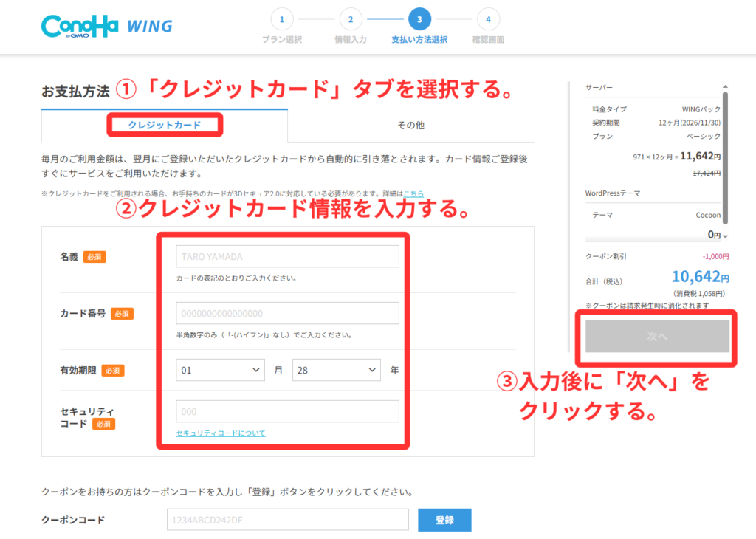Screen dimensions: 756x539
Task: Click step 2 circle for 情報入力
Action: pos(350,19)
